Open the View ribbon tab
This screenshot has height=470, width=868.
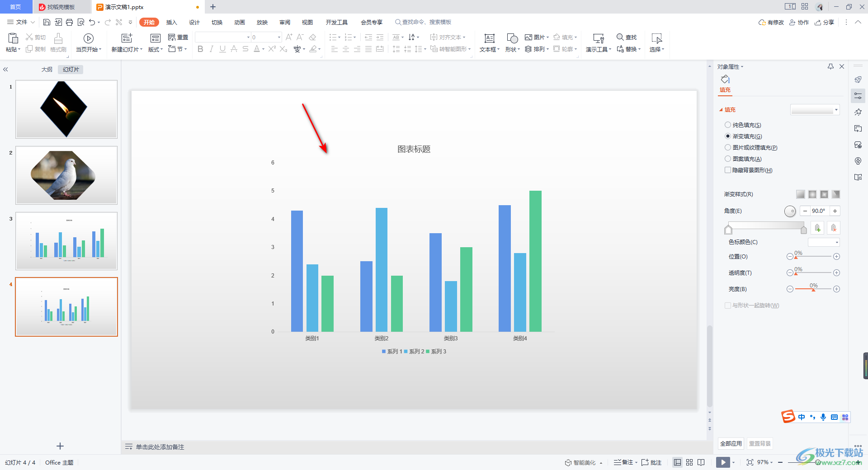pyautogui.click(x=307, y=22)
